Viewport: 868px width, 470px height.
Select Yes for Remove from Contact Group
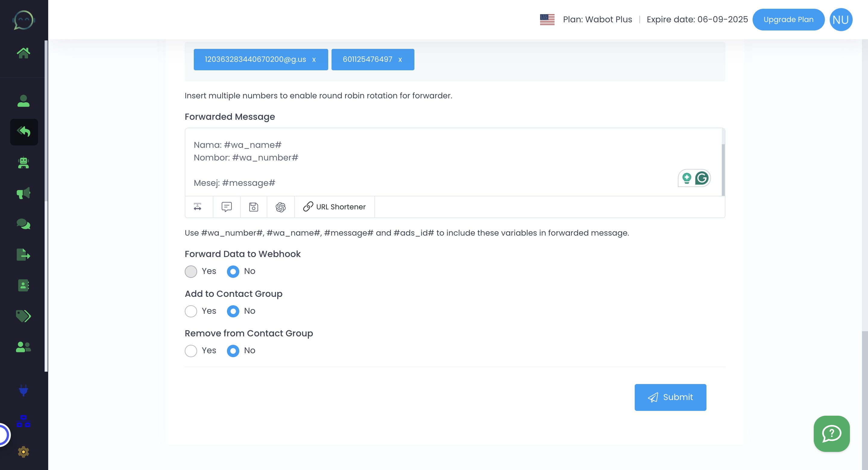pos(191,351)
